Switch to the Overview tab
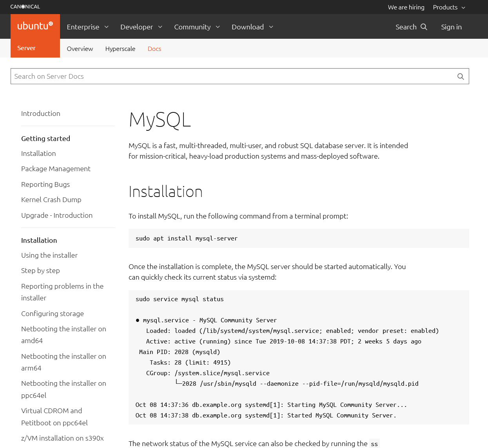Viewport: 488px width, 448px height. click(80, 49)
